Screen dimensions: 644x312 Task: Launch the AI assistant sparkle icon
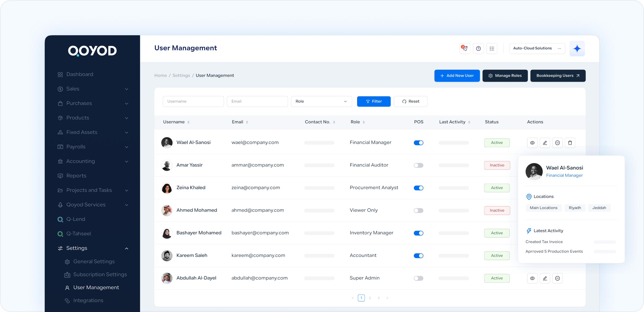point(577,48)
